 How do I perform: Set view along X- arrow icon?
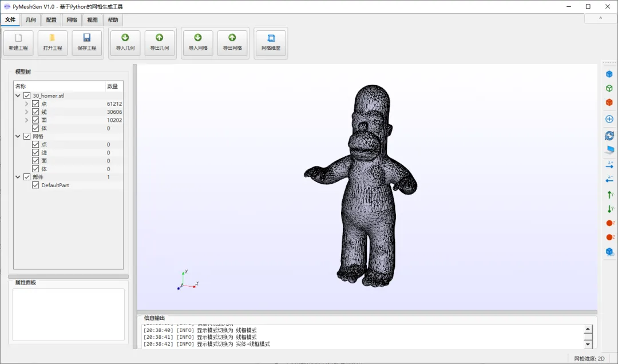(609, 179)
